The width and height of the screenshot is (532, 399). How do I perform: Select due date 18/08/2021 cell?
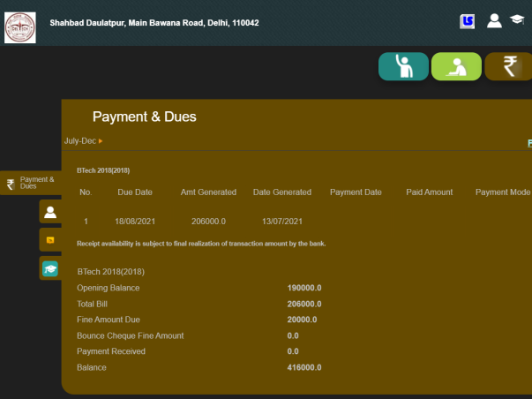135,222
